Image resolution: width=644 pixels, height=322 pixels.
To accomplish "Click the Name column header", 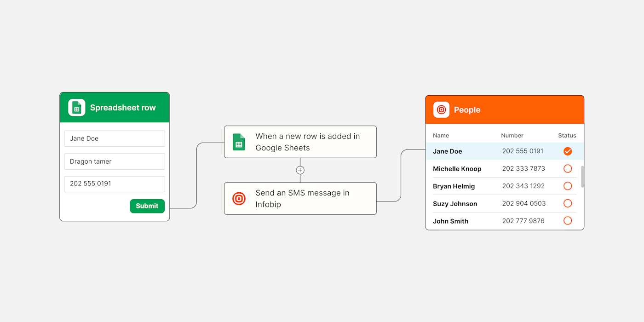I will pyautogui.click(x=441, y=136).
